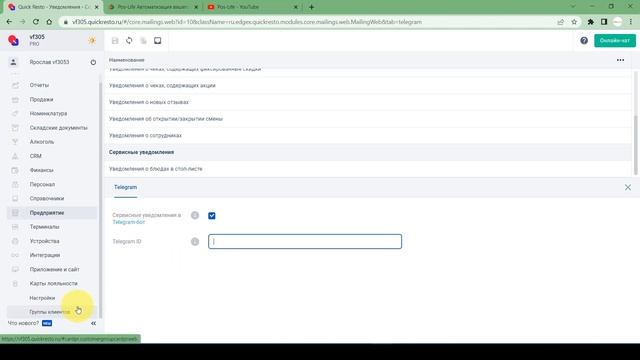
Task: Open the browser extensions puzzle icon
Action: point(591,22)
